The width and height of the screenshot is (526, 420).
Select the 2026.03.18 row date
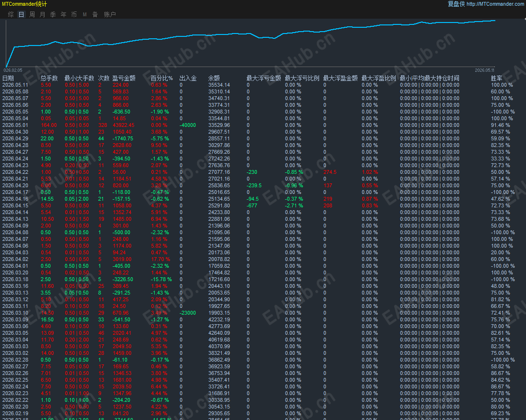pos(15,279)
